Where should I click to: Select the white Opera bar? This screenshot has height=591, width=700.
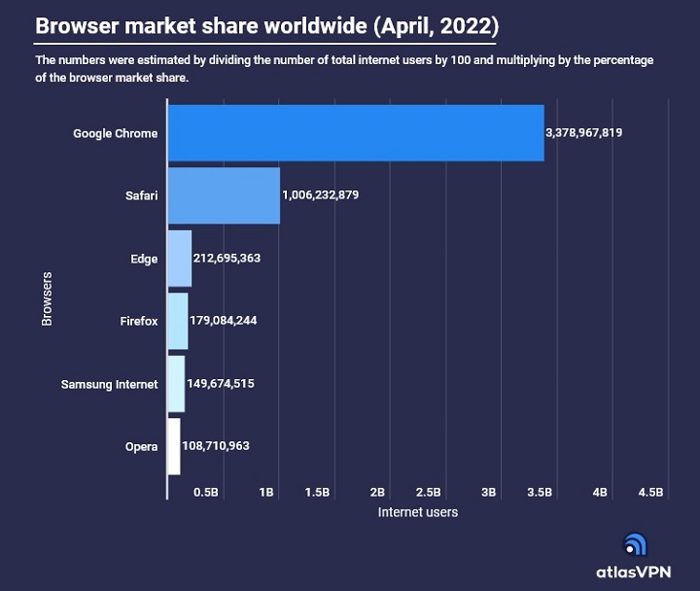click(174, 446)
